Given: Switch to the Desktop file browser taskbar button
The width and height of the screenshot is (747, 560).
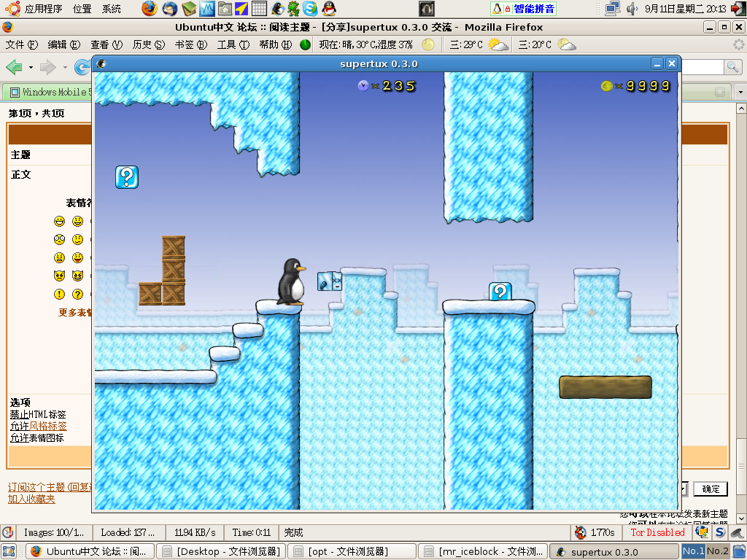Looking at the screenshot, I should click(222, 551).
